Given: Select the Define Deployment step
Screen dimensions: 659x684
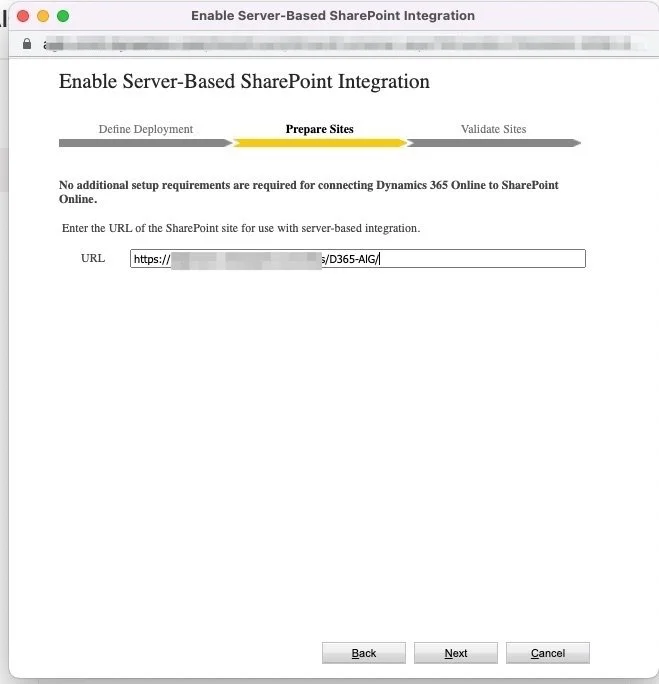Looking at the screenshot, I should click(146, 129).
